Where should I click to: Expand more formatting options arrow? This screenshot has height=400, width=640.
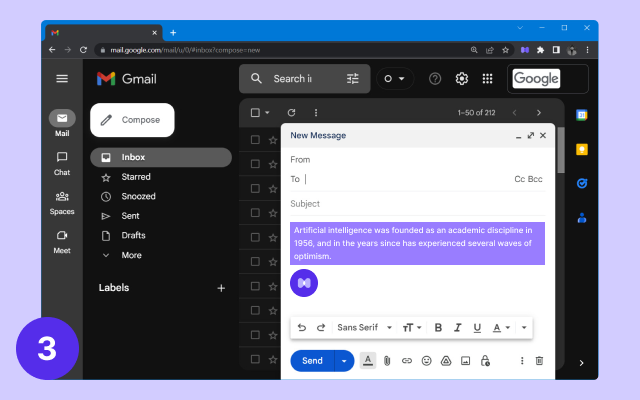pyautogui.click(x=524, y=327)
